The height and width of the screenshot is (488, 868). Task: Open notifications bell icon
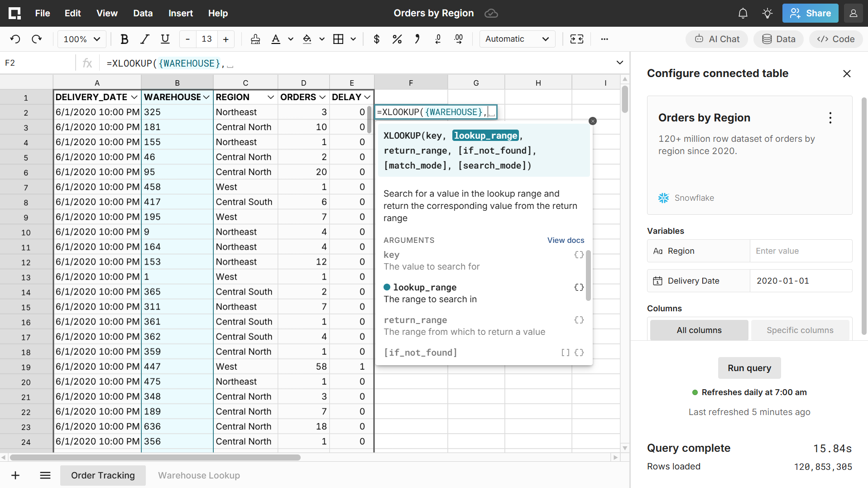[x=743, y=13]
